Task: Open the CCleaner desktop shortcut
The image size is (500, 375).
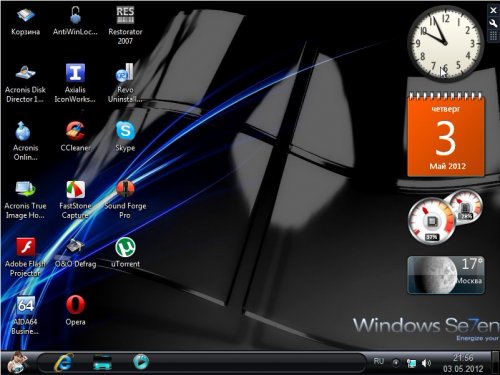Action: tap(75, 137)
